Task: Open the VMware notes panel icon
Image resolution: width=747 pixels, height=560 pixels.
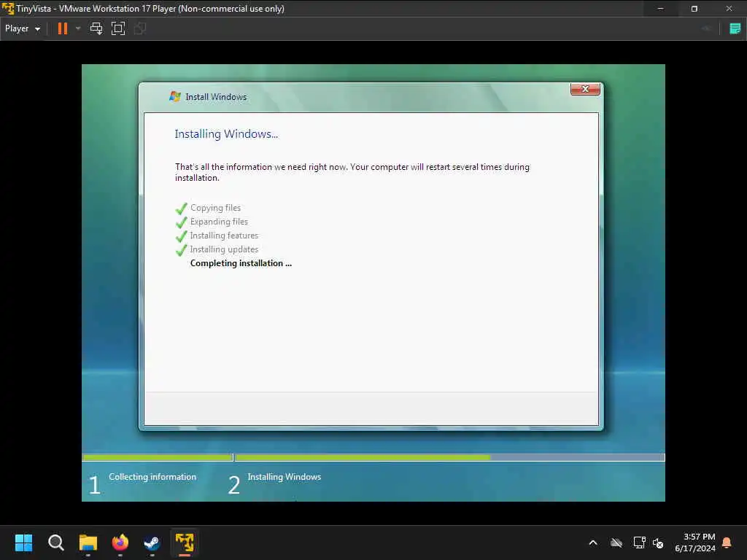Action: [x=735, y=28]
